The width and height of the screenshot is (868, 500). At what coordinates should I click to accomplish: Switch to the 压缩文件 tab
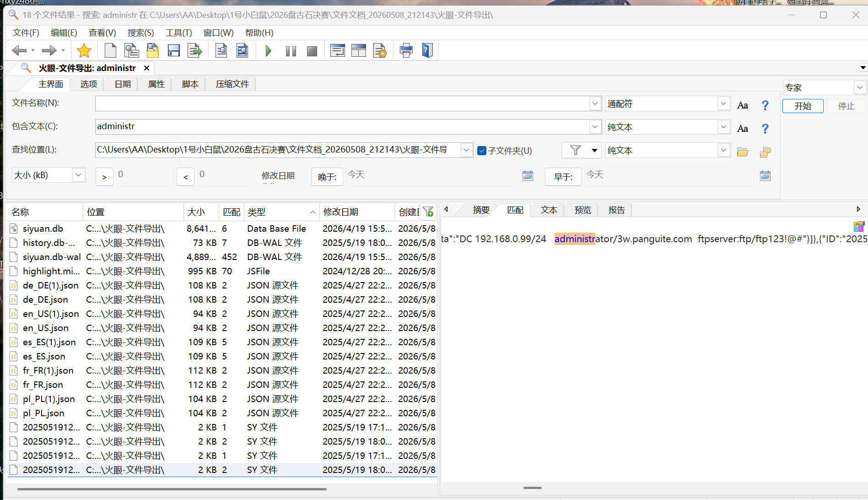click(x=232, y=84)
